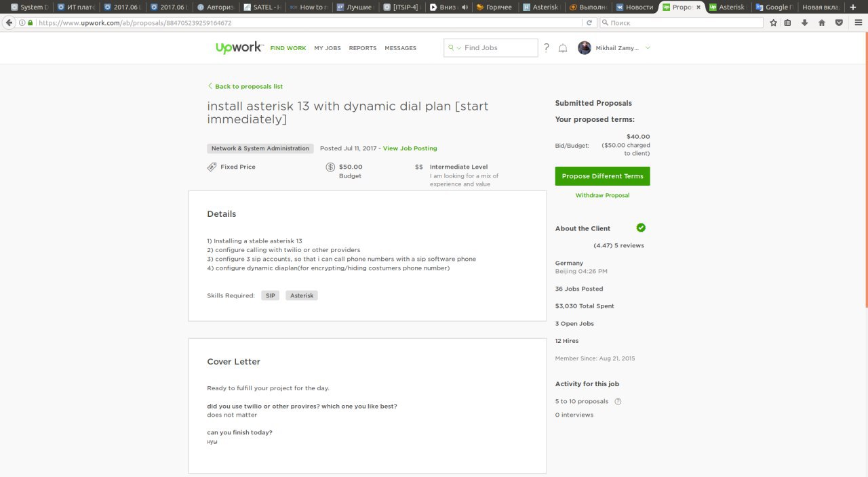868x477 pixels.
Task: Select the Asterisk skill tag
Action: click(302, 295)
